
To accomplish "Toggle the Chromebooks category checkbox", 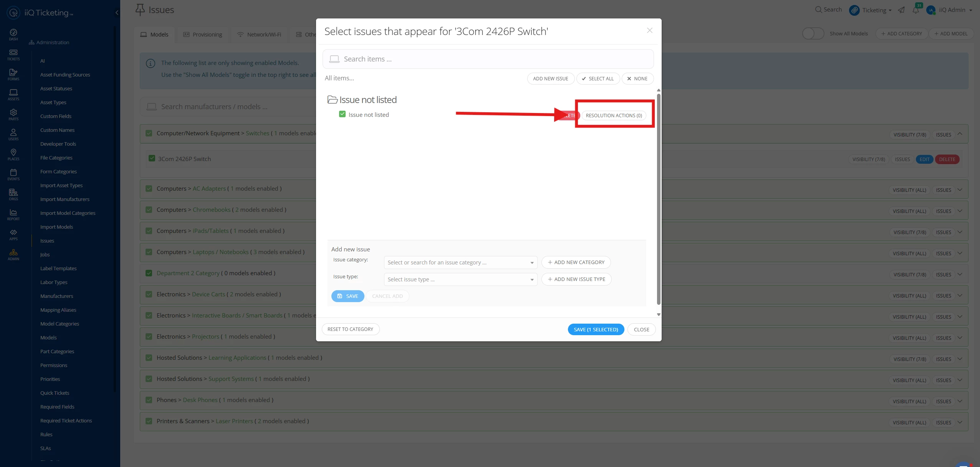I will (149, 209).
